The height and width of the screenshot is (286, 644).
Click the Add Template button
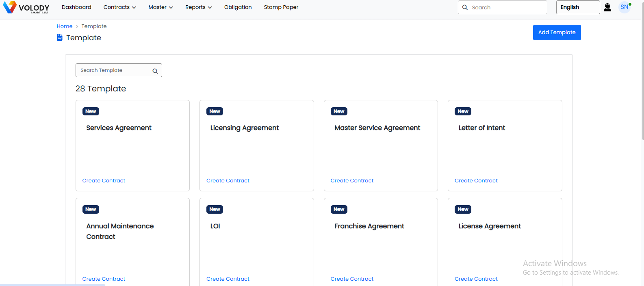pos(557,32)
